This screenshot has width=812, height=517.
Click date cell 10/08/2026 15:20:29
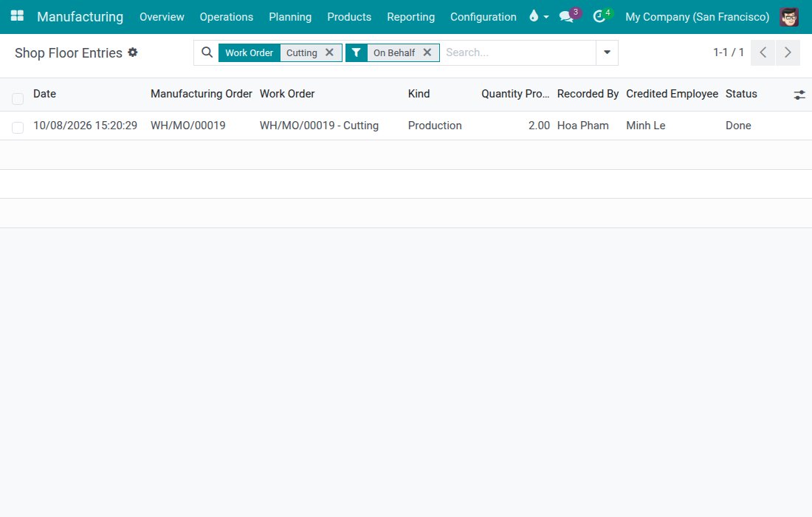pyautogui.click(x=85, y=126)
